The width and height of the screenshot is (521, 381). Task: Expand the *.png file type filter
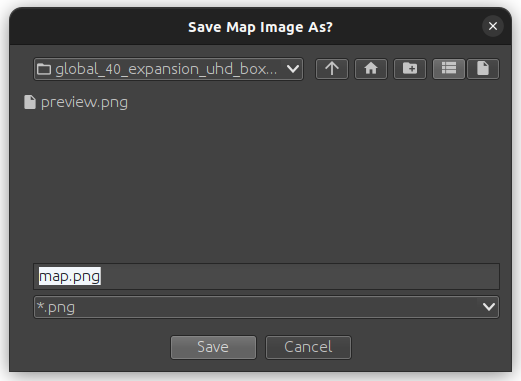266,307
